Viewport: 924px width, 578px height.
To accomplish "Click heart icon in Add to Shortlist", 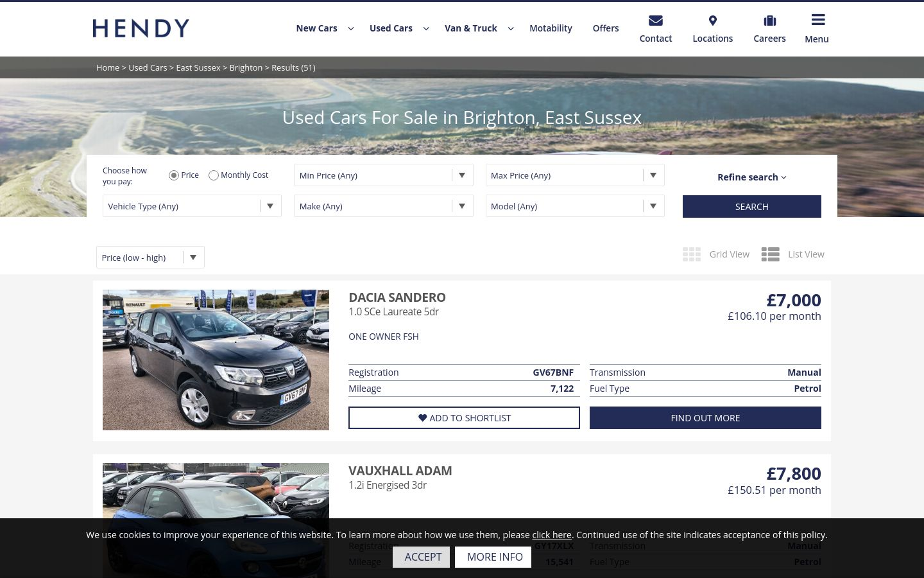I will 422,418.
